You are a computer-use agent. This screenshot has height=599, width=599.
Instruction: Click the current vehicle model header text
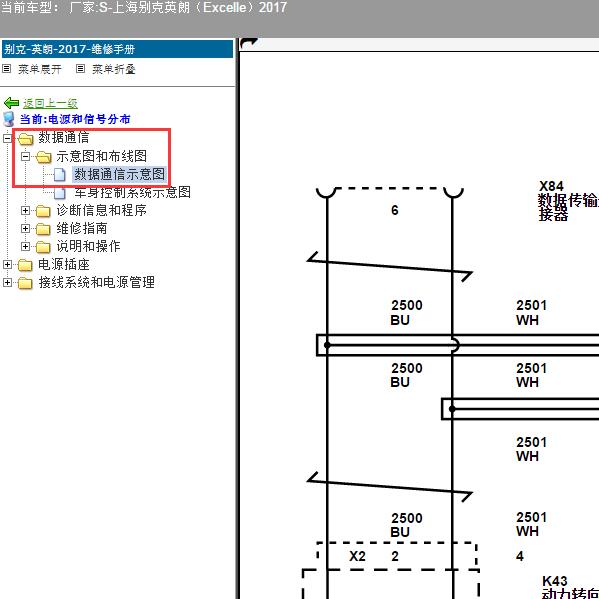click(x=144, y=7)
